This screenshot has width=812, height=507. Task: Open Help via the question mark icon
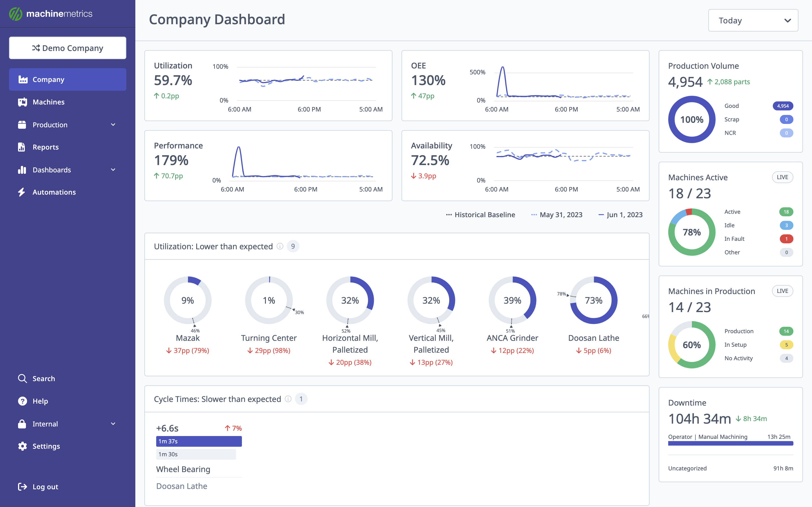22,401
